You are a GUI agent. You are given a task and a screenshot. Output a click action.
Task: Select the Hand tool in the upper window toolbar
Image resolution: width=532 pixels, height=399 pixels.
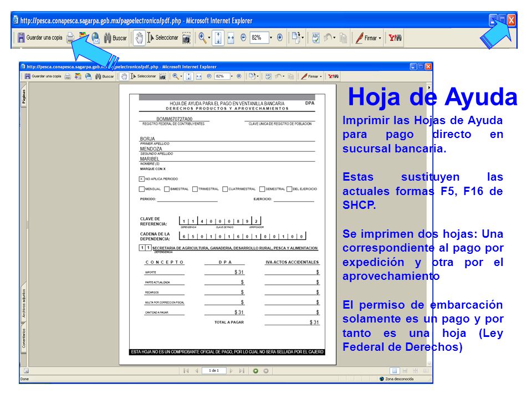(x=139, y=38)
